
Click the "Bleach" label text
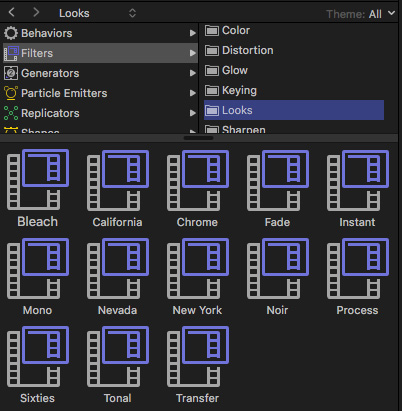(x=38, y=222)
